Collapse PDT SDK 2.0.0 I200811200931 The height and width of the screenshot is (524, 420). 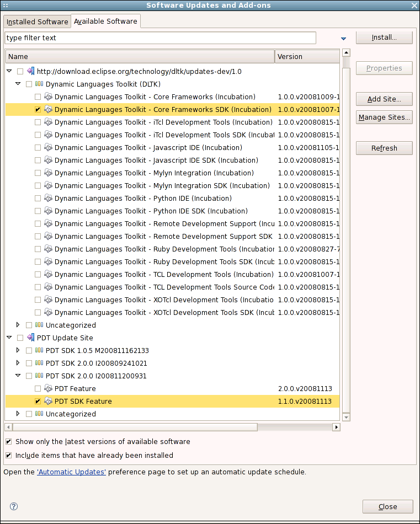(x=18, y=376)
